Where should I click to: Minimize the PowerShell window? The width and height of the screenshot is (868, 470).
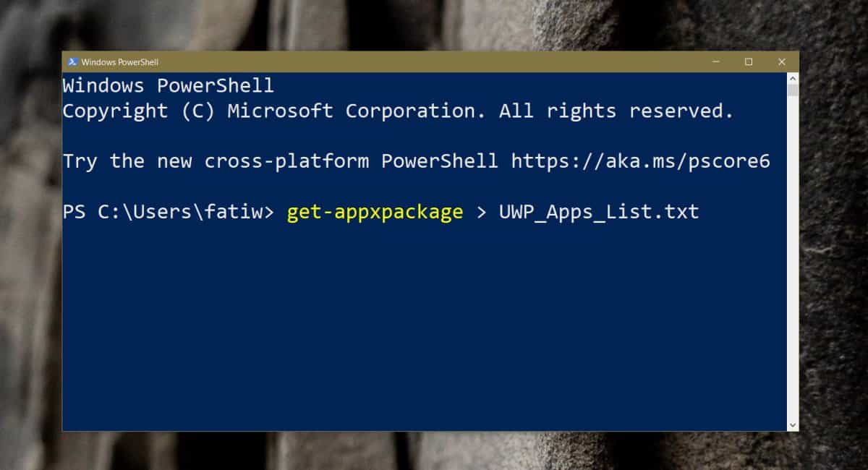(x=715, y=62)
